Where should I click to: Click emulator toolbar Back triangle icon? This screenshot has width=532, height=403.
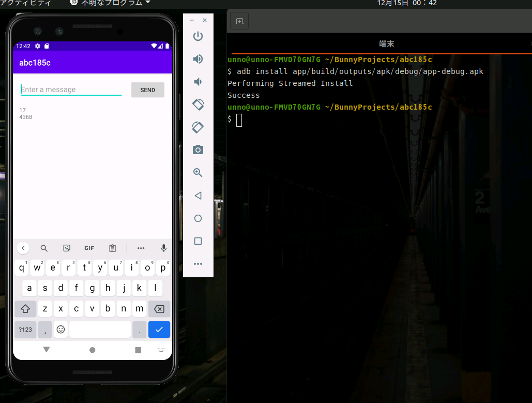(198, 196)
